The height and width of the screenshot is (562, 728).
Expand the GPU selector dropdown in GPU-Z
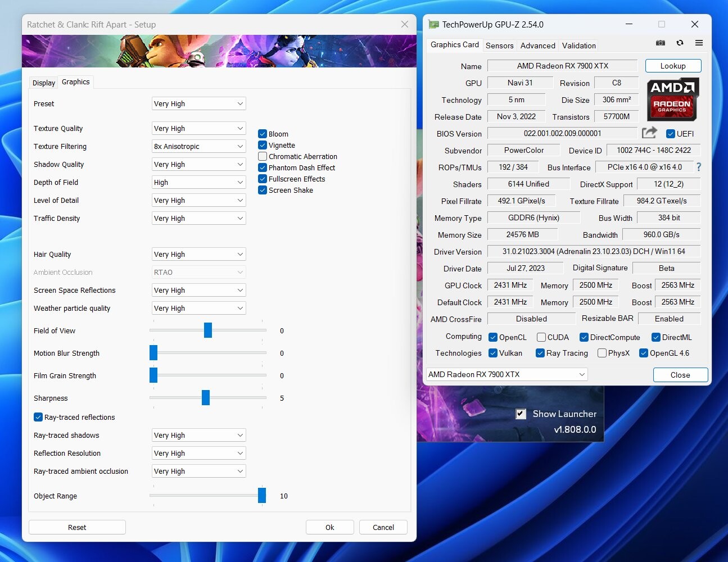[x=507, y=374]
